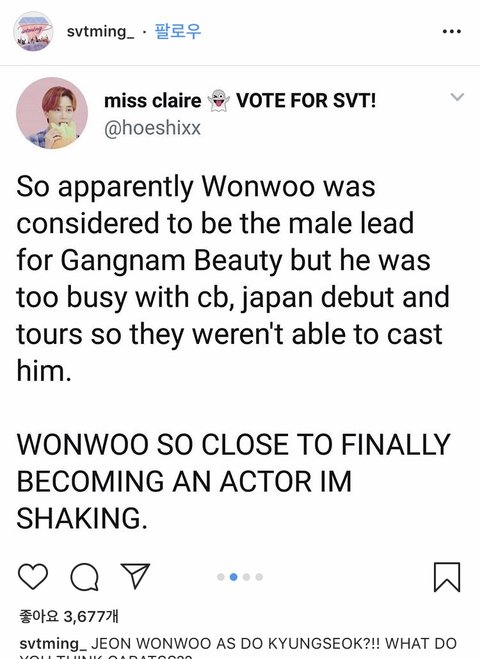This screenshot has width=480, height=659.
Task: Go to third carousel dot
Action: (x=246, y=577)
